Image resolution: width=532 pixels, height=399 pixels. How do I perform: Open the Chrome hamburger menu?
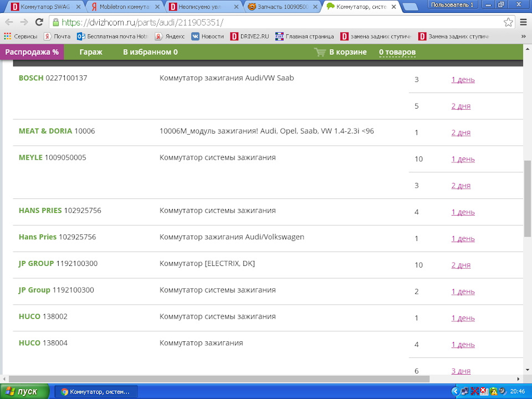click(523, 22)
